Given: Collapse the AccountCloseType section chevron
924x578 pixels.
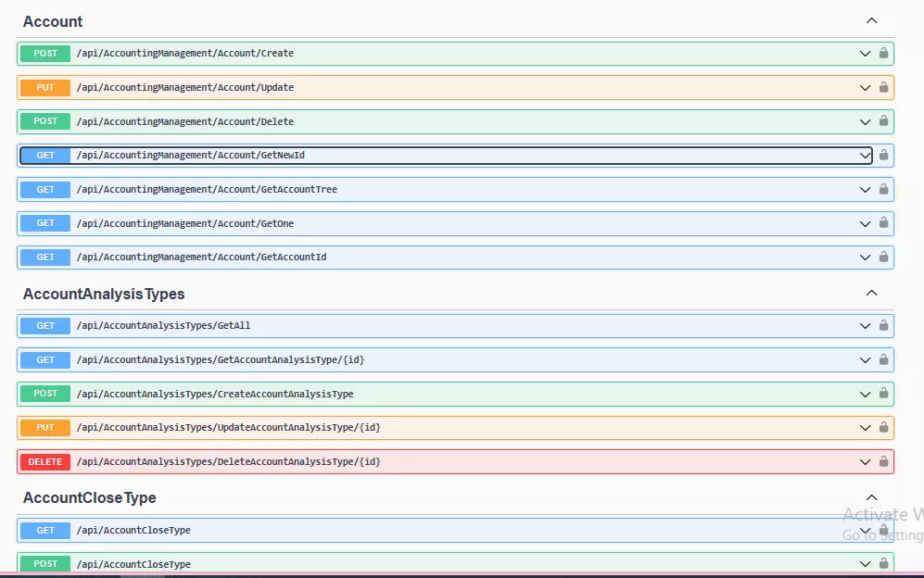Looking at the screenshot, I should coord(871,496).
